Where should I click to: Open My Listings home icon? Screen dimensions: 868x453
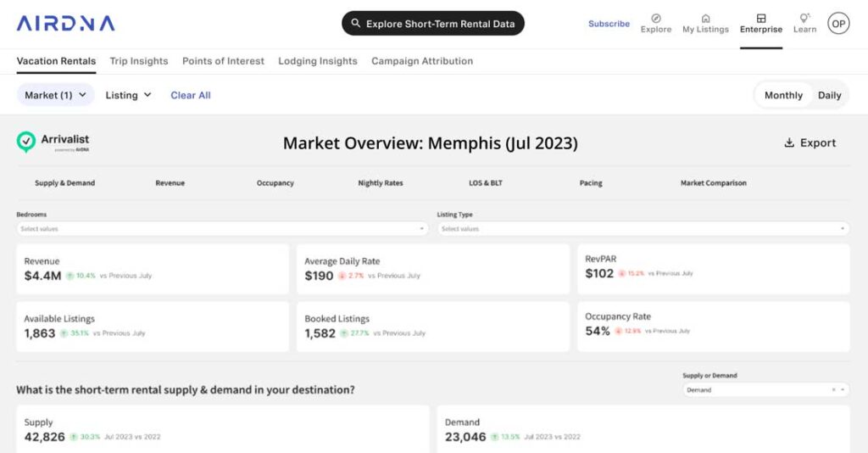705,19
